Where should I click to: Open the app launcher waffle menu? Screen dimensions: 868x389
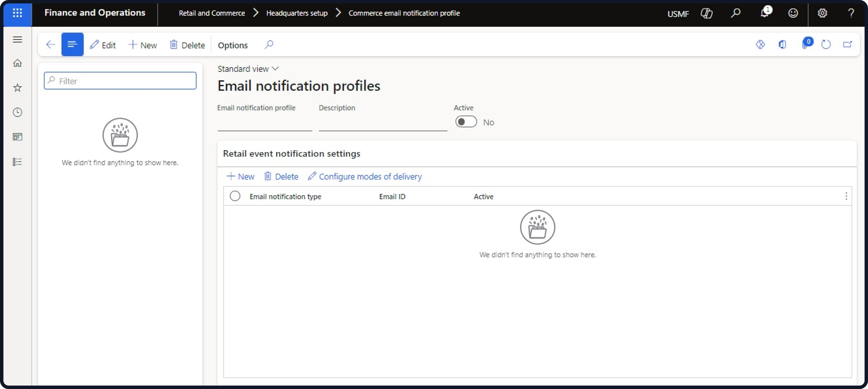pos(17,13)
